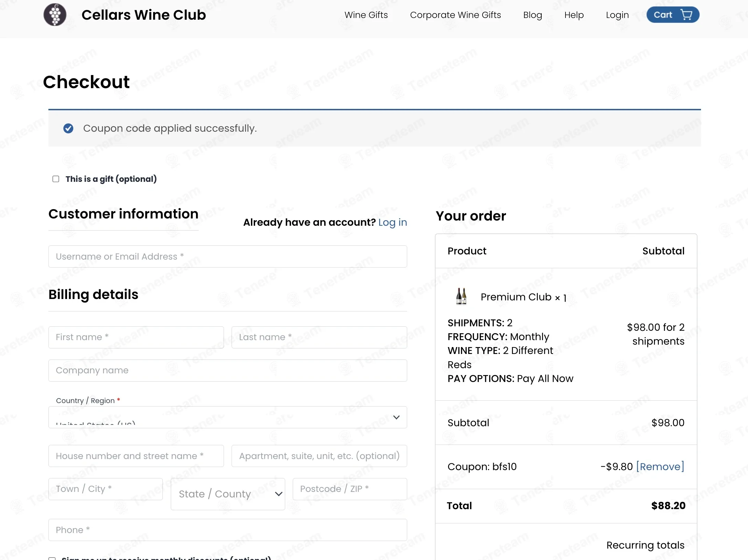Click the Cart button
The image size is (748, 560).
pyautogui.click(x=673, y=15)
